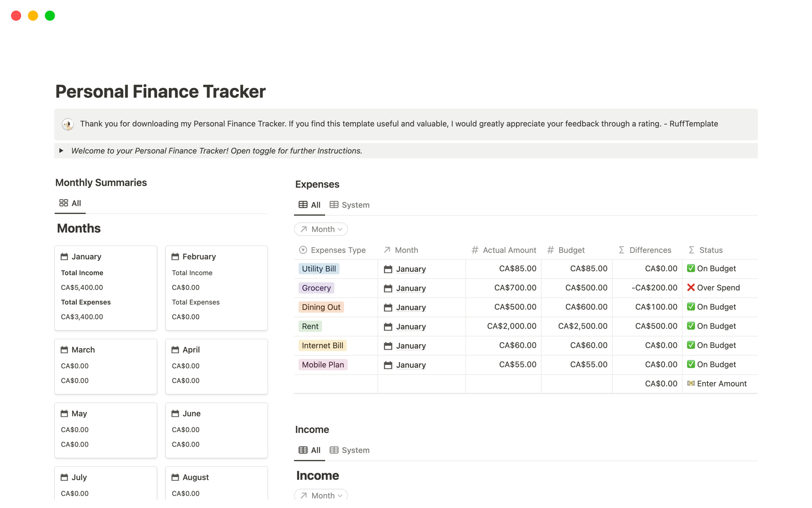Select the System tab in Income section
Screen dimensions: 812x508
tap(349, 450)
